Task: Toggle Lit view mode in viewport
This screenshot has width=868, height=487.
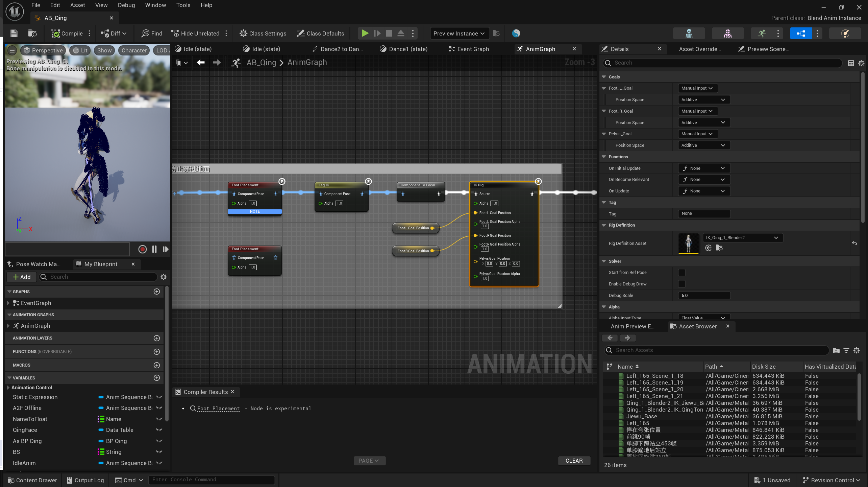Action: coord(80,50)
